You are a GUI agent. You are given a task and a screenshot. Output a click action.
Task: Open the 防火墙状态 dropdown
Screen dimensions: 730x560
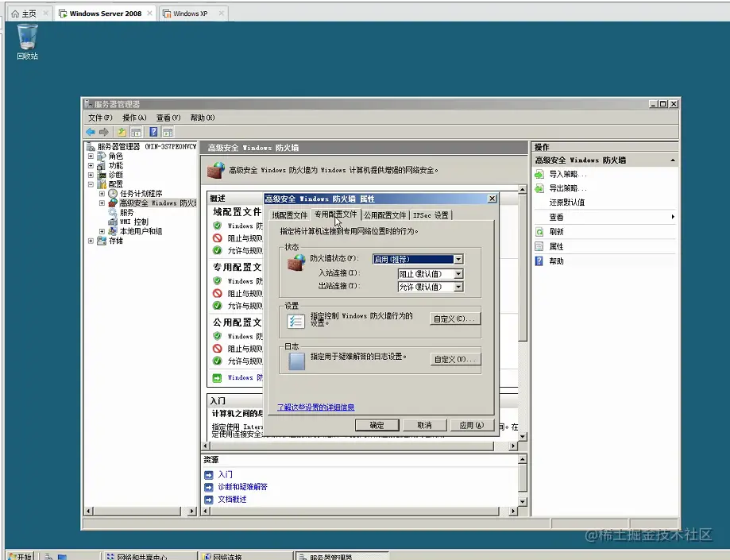458,259
